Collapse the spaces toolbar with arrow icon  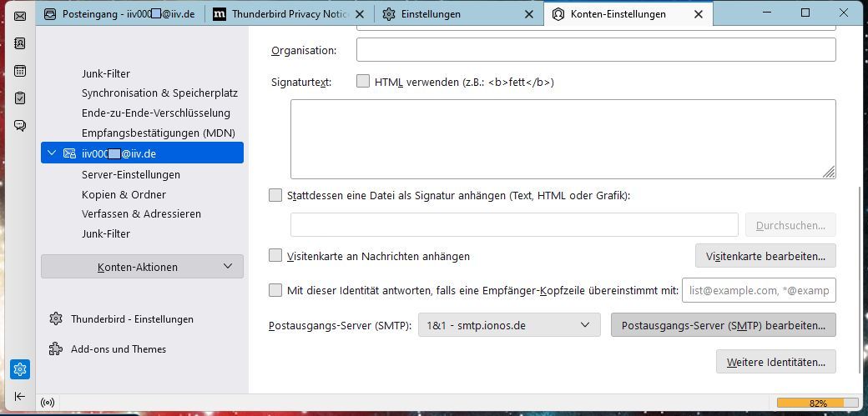(x=20, y=396)
